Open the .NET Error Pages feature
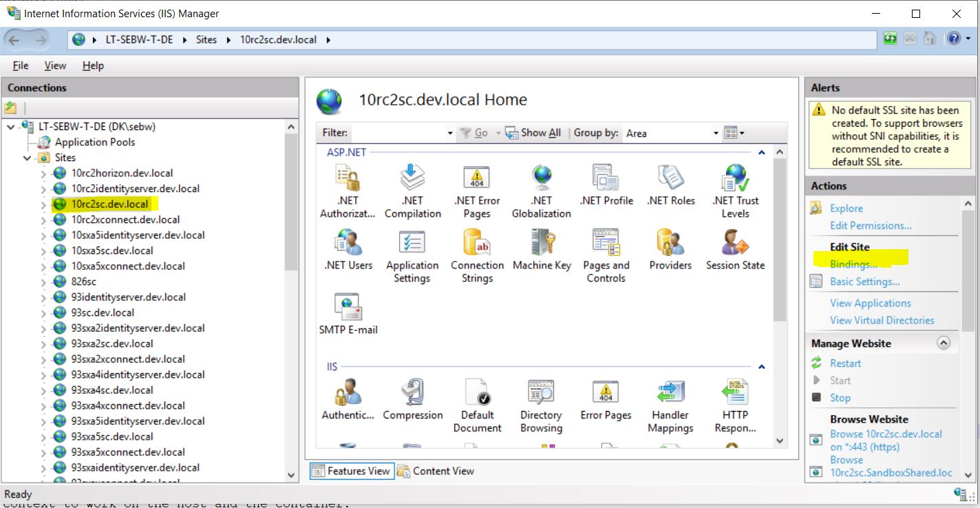 (x=477, y=178)
